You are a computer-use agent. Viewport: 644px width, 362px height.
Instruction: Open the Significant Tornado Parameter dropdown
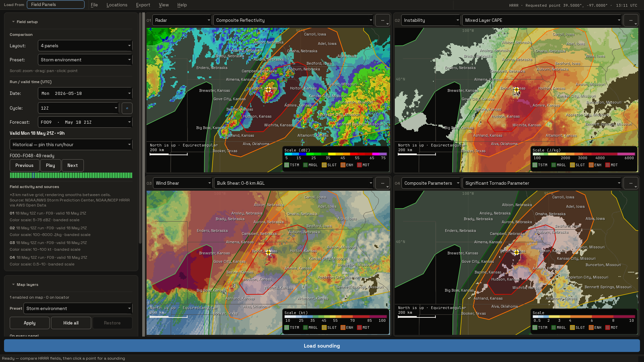point(542,183)
